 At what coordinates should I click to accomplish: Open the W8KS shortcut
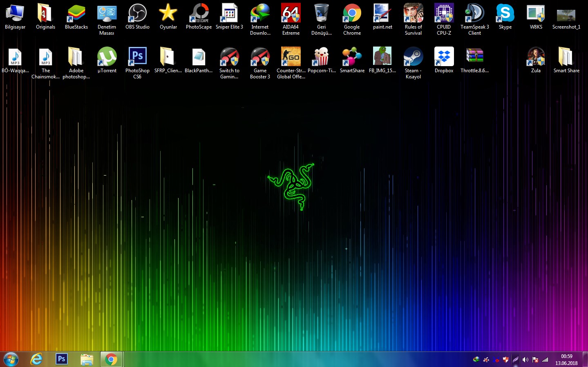[536, 17]
